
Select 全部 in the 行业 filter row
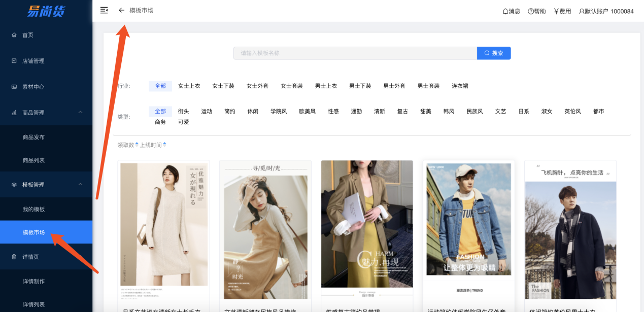point(160,86)
